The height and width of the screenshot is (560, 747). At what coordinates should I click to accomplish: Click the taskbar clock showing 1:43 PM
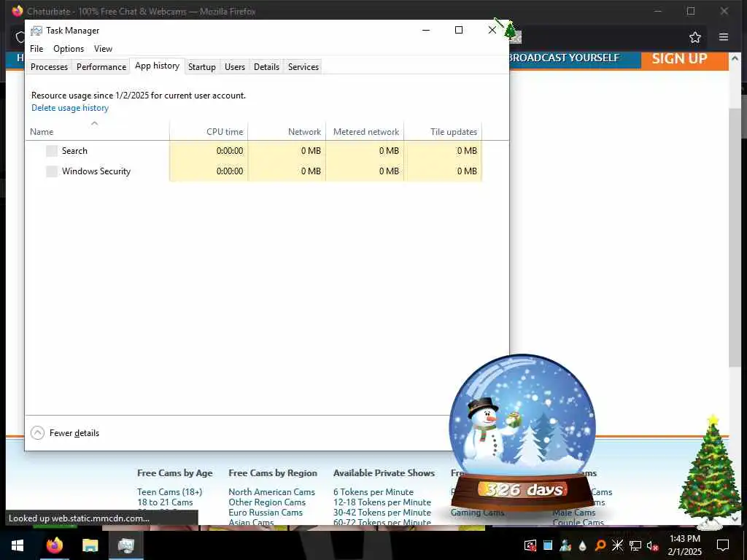(684, 545)
